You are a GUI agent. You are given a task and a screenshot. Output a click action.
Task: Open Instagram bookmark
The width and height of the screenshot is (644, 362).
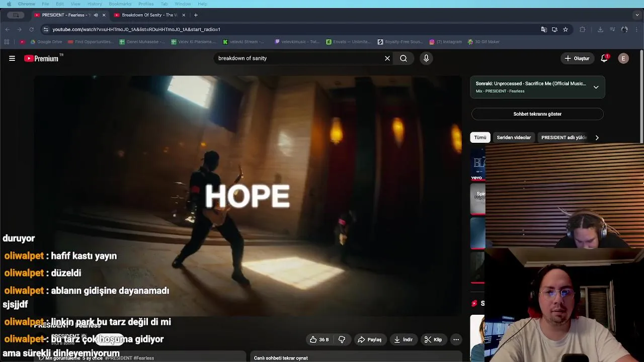tap(446, 42)
